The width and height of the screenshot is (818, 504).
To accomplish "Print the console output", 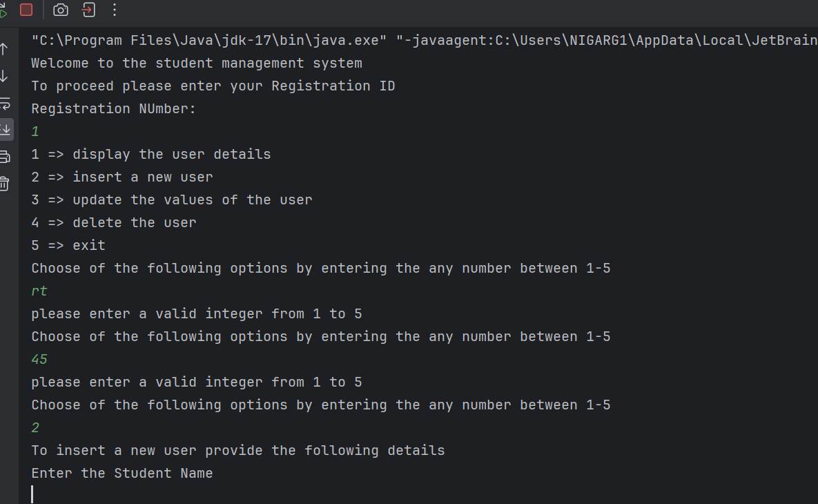I will (8, 156).
